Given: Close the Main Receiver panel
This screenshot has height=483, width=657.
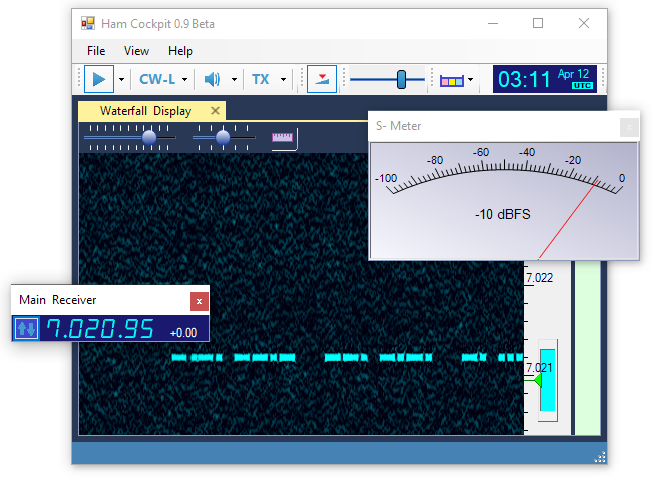Looking at the screenshot, I should 199,301.
